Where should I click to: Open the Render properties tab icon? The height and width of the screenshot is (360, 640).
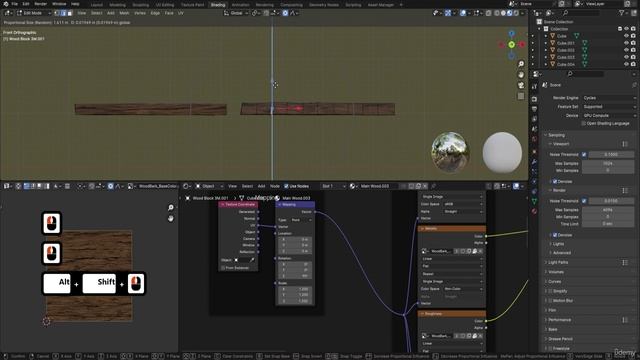click(x=534, y=99)
